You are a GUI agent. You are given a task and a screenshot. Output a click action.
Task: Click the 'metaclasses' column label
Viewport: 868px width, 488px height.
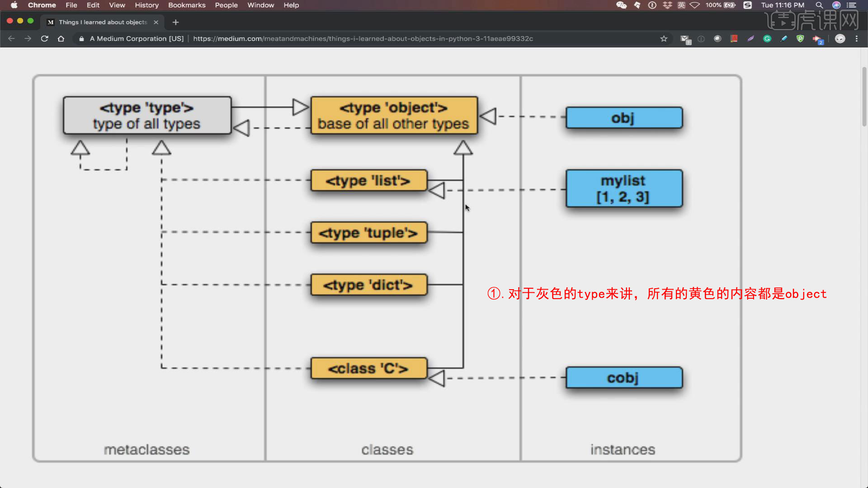pyautogui.click(x=146, y=450)
